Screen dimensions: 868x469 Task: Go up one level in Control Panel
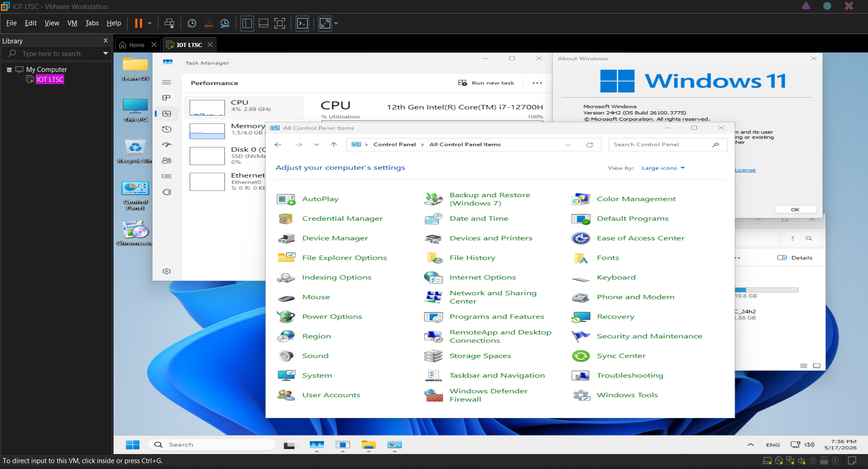[333, 145]
